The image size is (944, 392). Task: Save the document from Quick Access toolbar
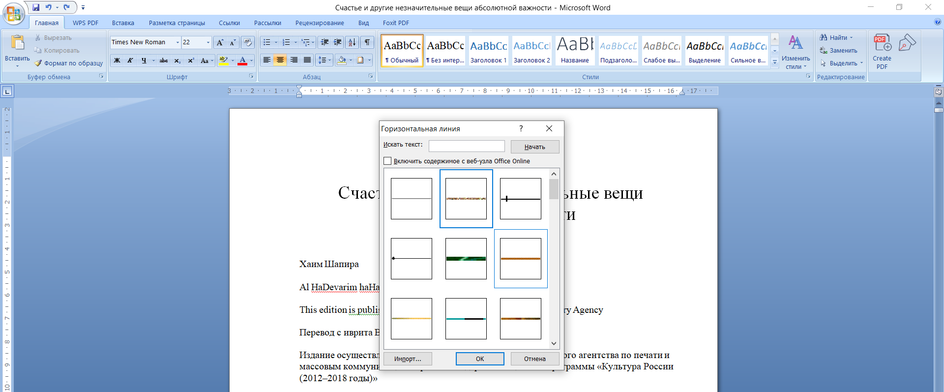pos(36,7)
